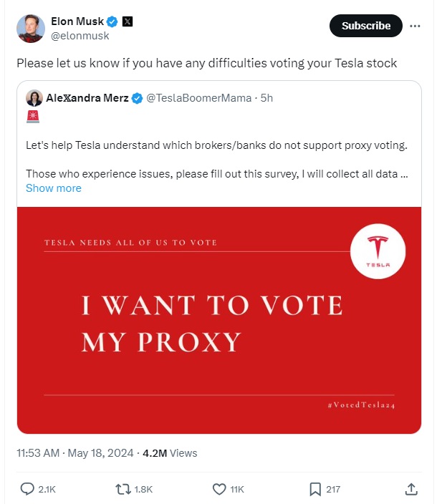Open Alexandra Merz's avatar in quote
This screenshot has height=504, width=437.
(x=34, y=98)
